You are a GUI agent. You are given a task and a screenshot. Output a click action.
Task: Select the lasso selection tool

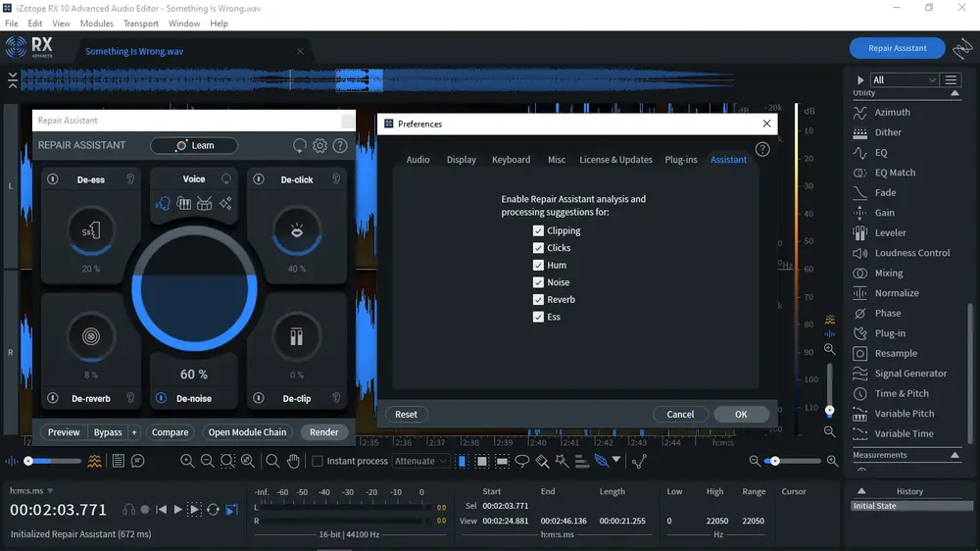tap(522, 462)
